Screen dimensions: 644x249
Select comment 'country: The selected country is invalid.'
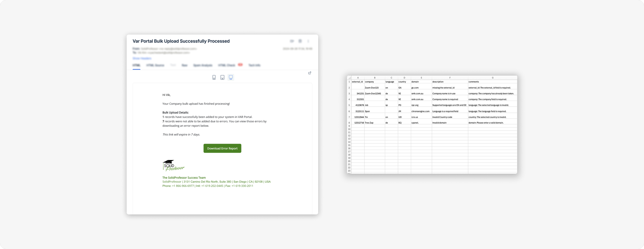tap(493, 116)
